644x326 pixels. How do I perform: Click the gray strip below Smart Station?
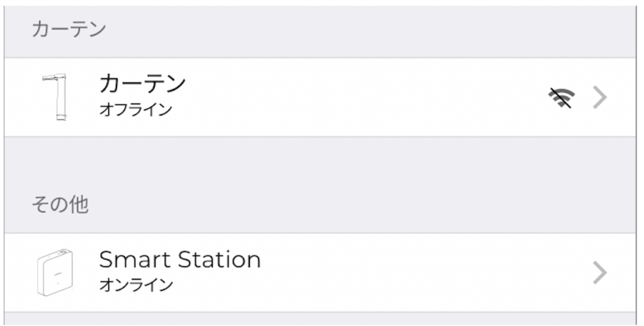322,319
